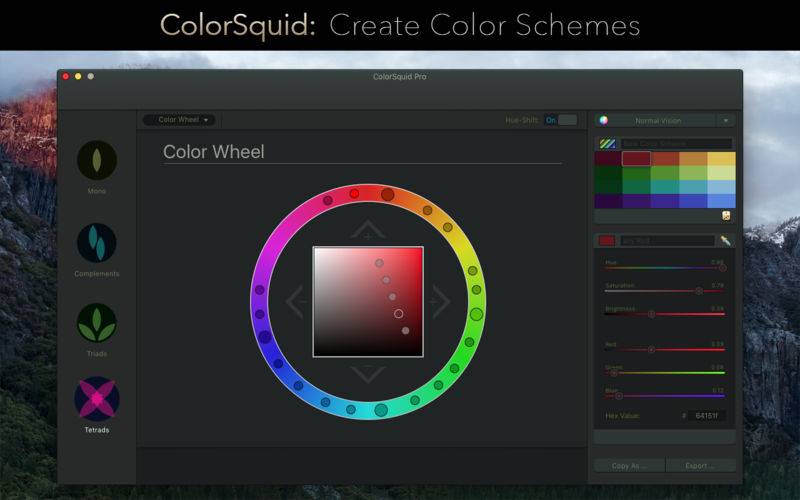Click the up arrow above color square
This screenshot has width=800, height=500.
pos(368,230)
